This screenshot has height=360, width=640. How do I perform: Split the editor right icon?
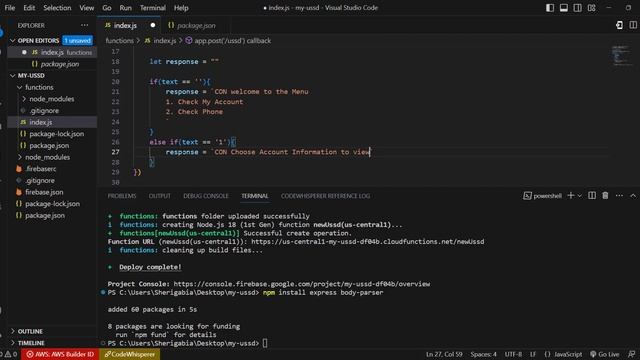click(x=633, y=25)
